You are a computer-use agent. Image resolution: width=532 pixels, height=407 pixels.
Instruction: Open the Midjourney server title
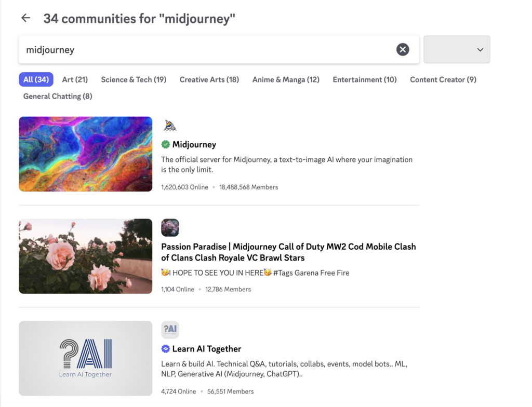point(194,144)
